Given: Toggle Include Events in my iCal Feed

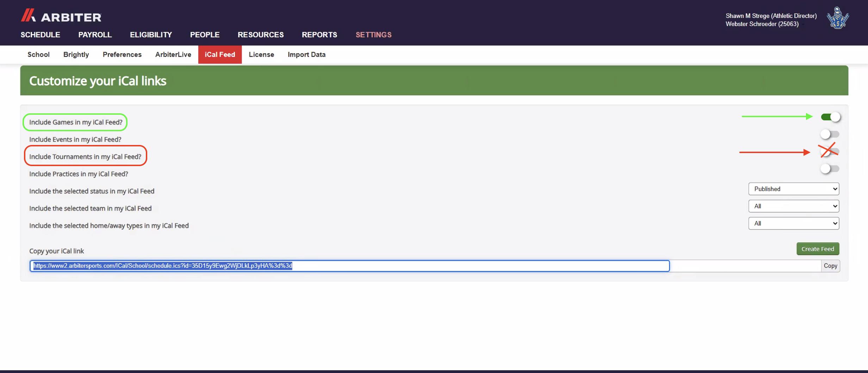Looking at the screenshot, I should point(830,134).
